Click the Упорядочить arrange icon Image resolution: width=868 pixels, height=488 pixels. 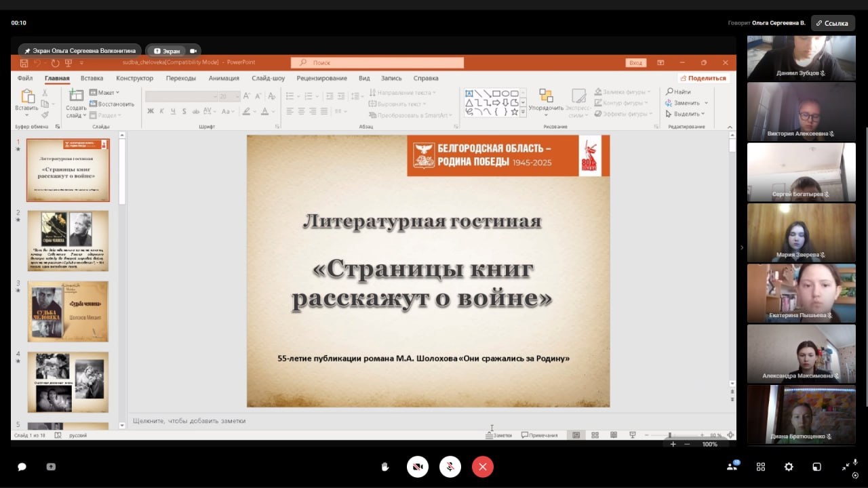pos(546,95)
